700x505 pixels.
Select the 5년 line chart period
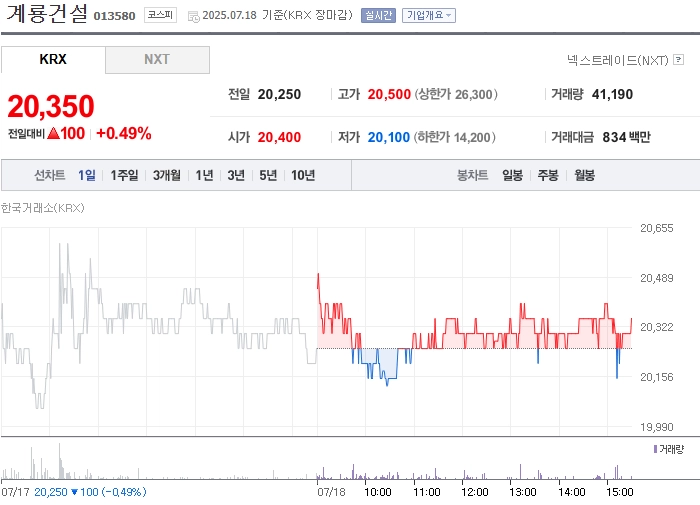coord(268,175)
